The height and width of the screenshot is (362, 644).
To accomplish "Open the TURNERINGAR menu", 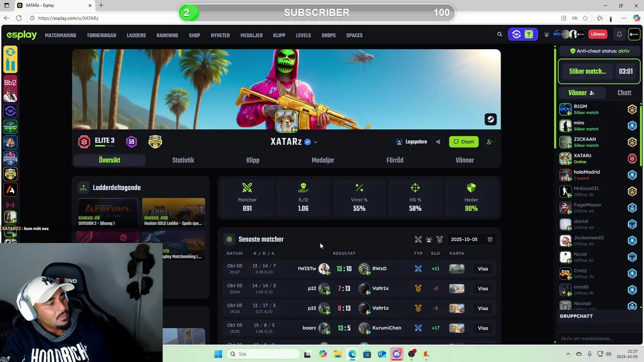I will click(101, 35).
